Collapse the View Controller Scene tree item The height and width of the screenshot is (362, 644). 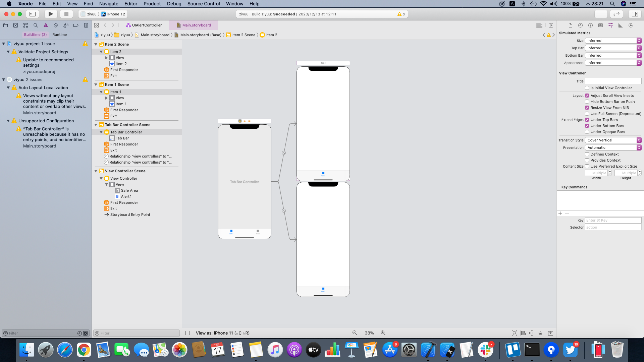(x=96, y=171)
